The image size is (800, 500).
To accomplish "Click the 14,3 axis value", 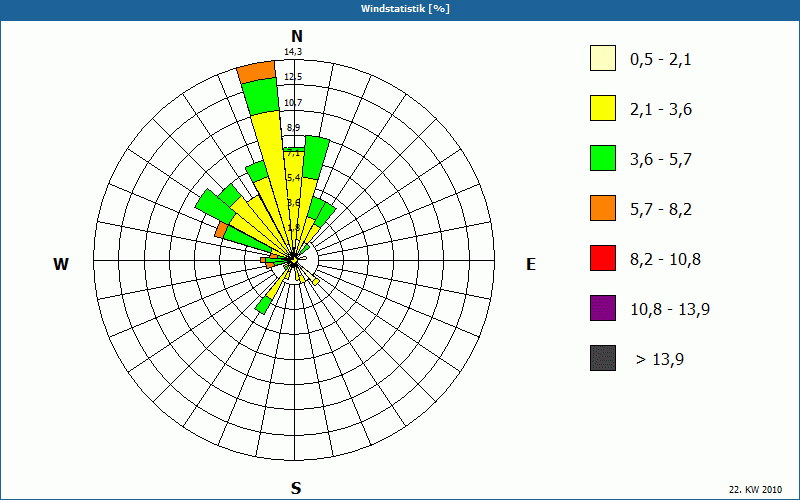I will click(x=293, y=52).
